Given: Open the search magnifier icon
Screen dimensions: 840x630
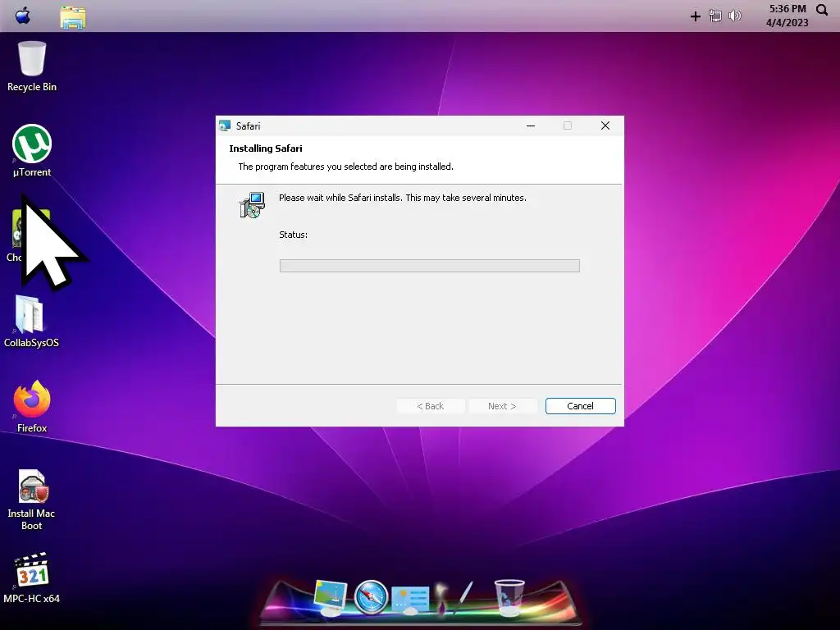Looking at the screenshot, I should click(x=822, y=10).
